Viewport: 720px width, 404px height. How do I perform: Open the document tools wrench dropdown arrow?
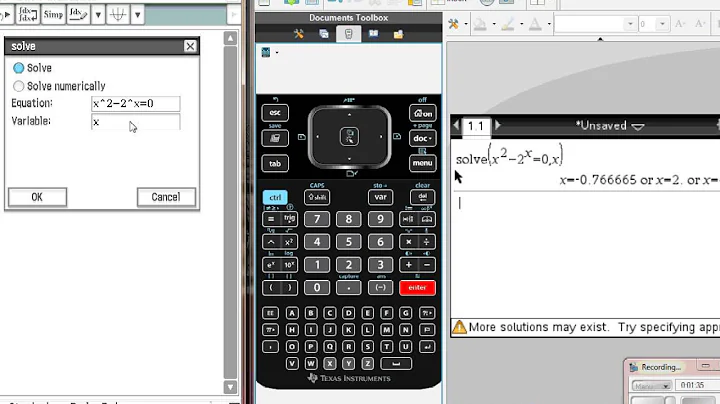pyautogui.click(x=466, y=24)
